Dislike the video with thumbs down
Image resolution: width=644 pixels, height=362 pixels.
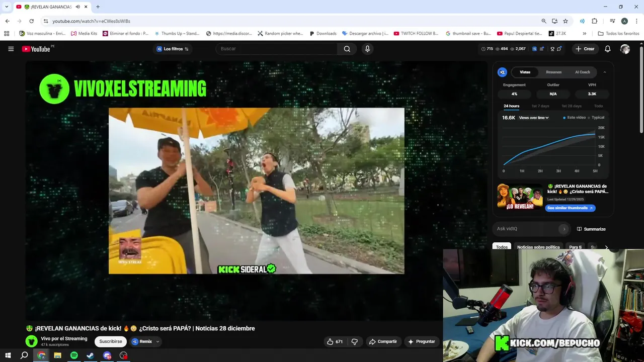[x=355, y=341]
